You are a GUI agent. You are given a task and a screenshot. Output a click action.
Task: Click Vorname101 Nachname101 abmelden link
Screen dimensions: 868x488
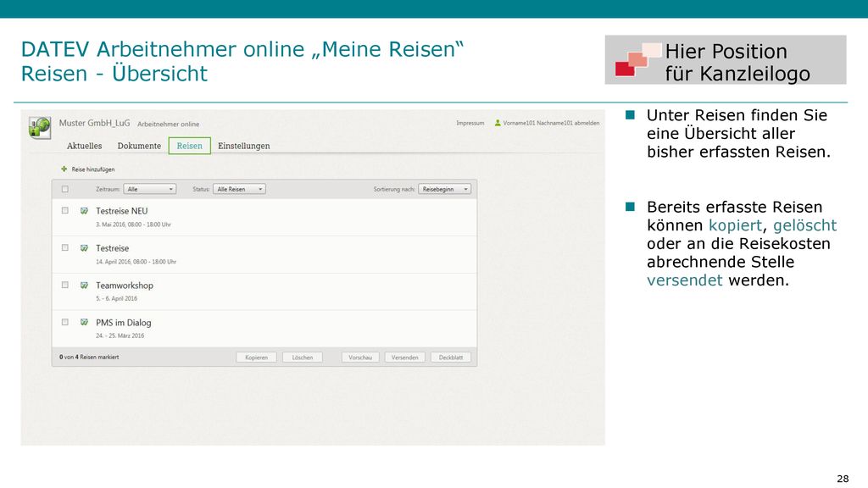pos(551,123)
